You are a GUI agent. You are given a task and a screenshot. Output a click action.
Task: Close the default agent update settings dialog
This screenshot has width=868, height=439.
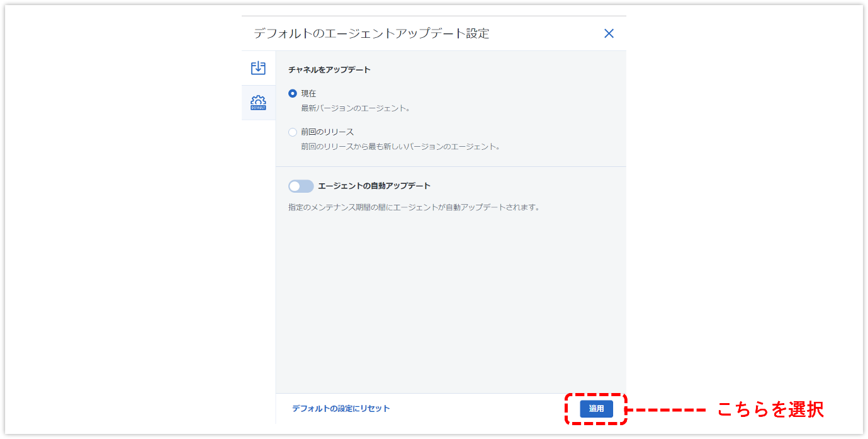[609, 33]
